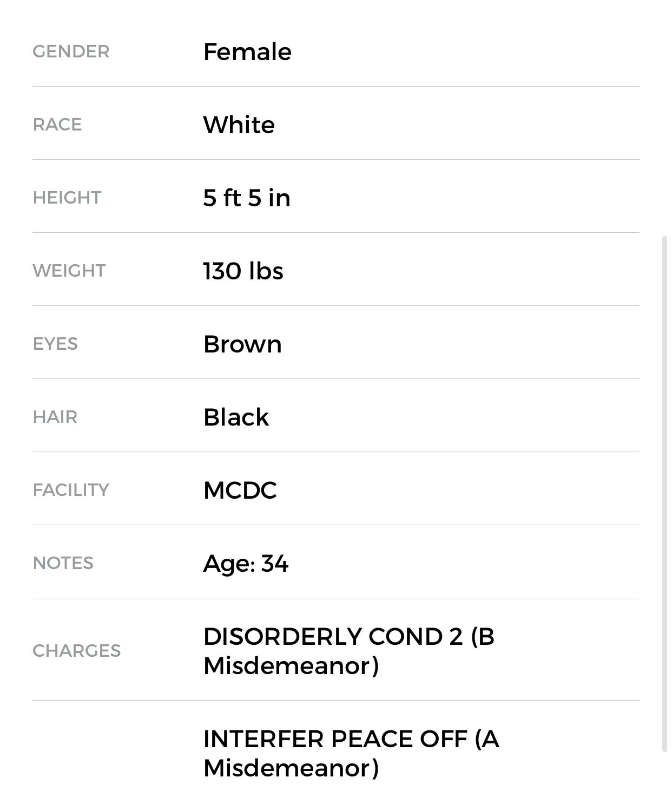Click the RACE field label

click(57, 125)
